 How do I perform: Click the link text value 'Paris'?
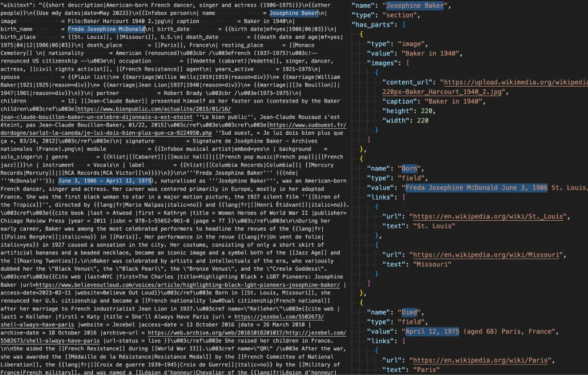[x=426, y=370]
